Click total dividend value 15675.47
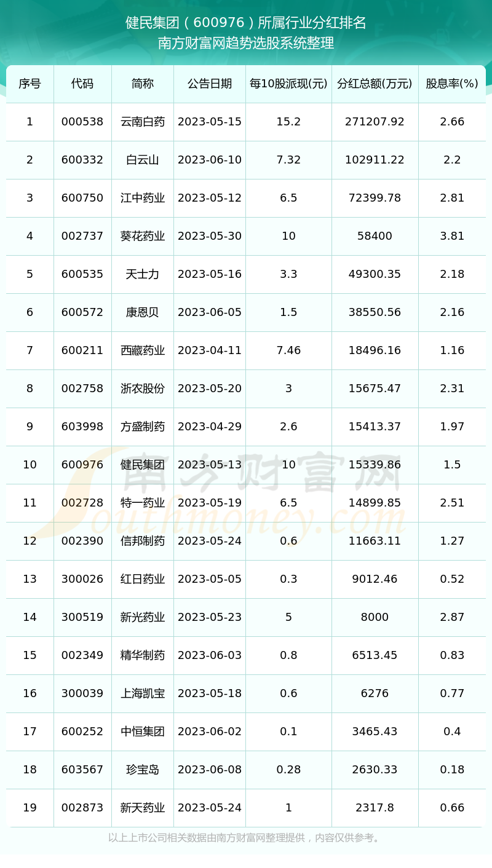Image resolution: width=492 pixels, height=868 pixels. (375, 389)
